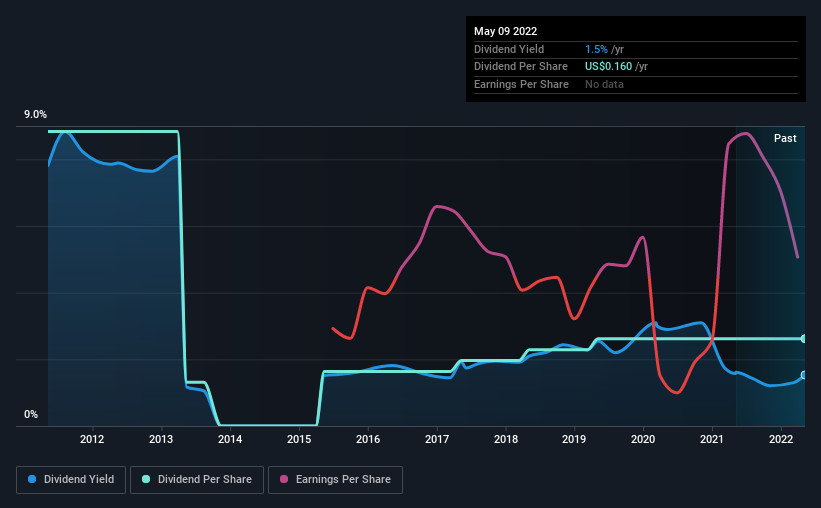Toggle the Earnings Per Share legend button
The height and width of the screenshot is (508, 821).
[335, 479]
